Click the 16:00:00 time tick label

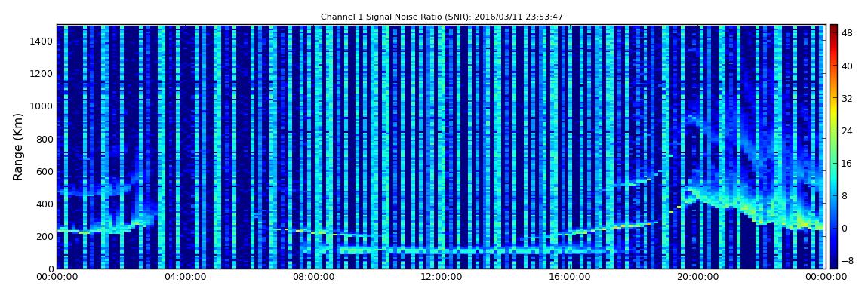[570, 277]
